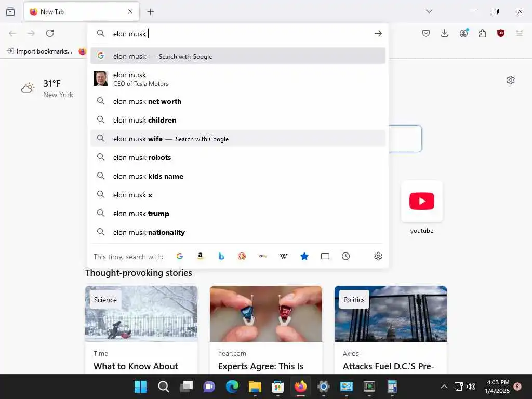Open Save to Pocket icon

pos(426,33)
